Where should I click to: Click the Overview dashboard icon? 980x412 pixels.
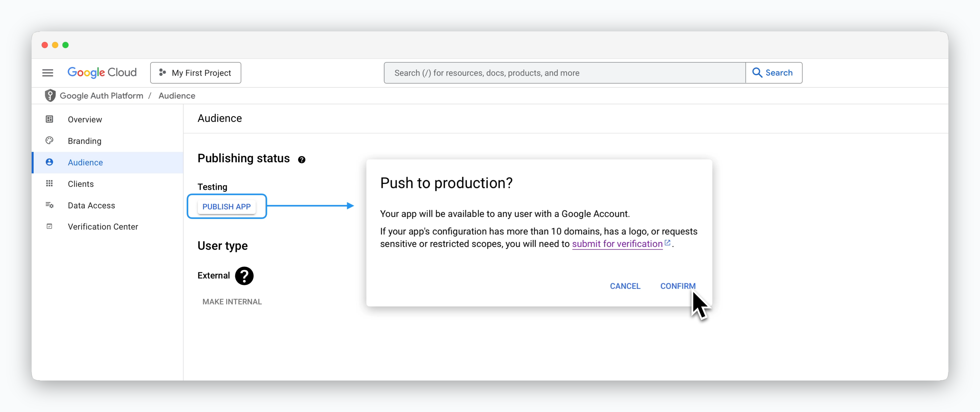pos(50,119)
